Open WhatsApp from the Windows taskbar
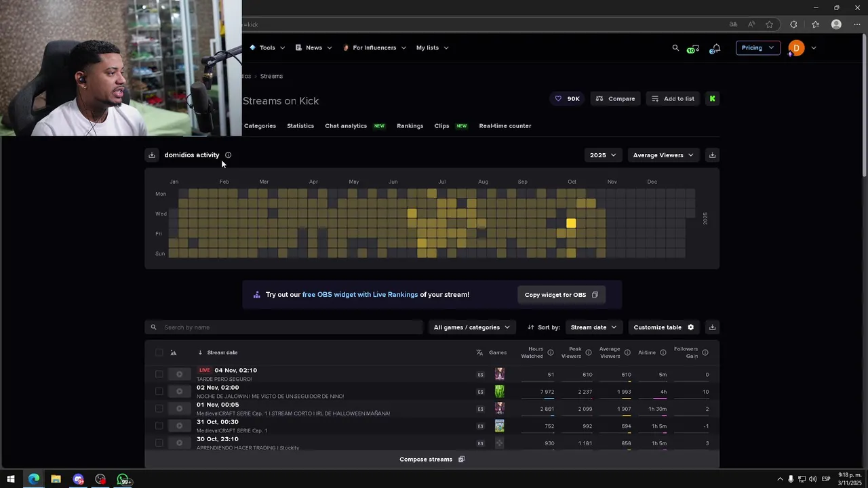 point(123,479)
